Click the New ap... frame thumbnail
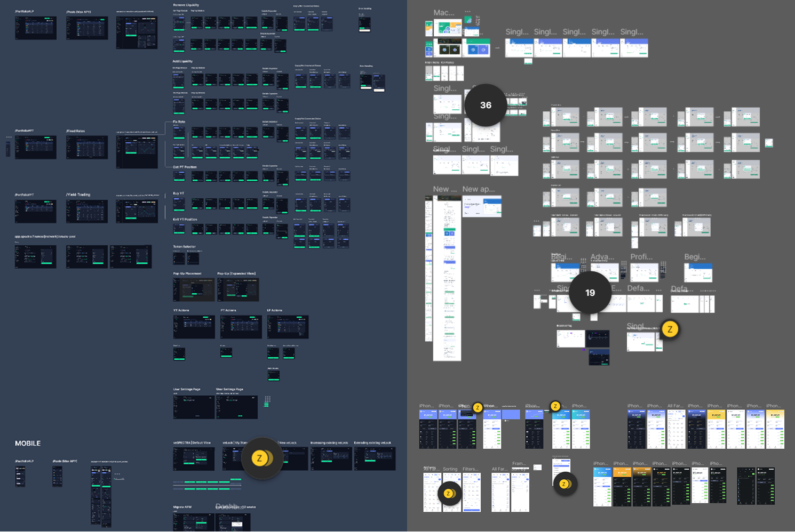The image size is (795, 532). tap(482, 206)
